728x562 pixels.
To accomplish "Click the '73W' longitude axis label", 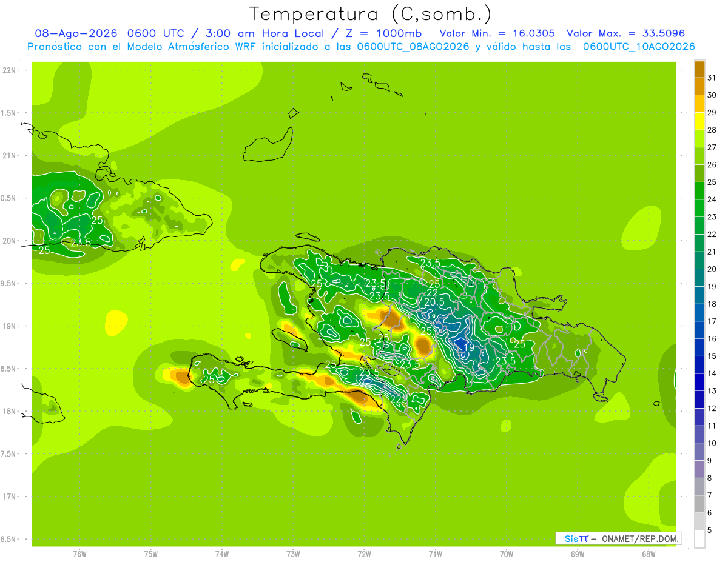I will [x=293, y=554].
